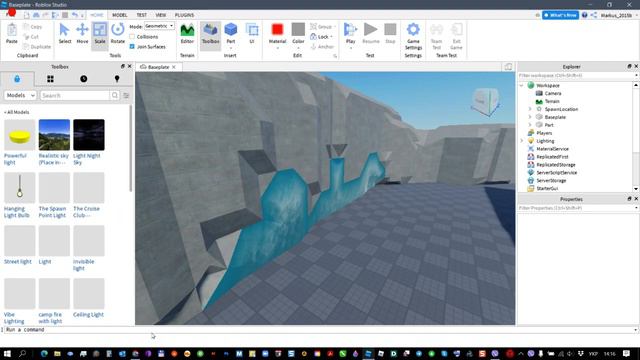Expand the Lighting tree node
This screenshot has height=360, width=640.
[x=522, y=141]
